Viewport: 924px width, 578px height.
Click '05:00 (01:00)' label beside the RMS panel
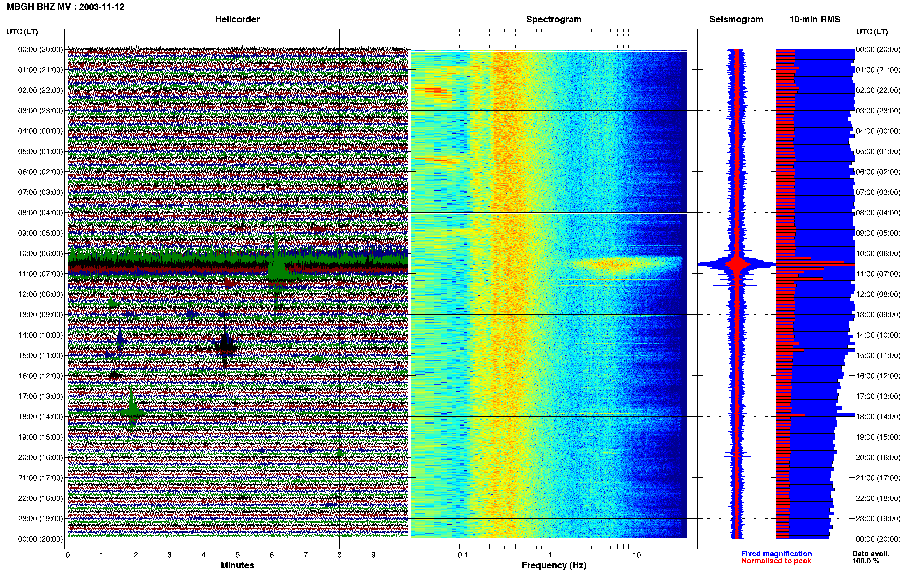878,151
